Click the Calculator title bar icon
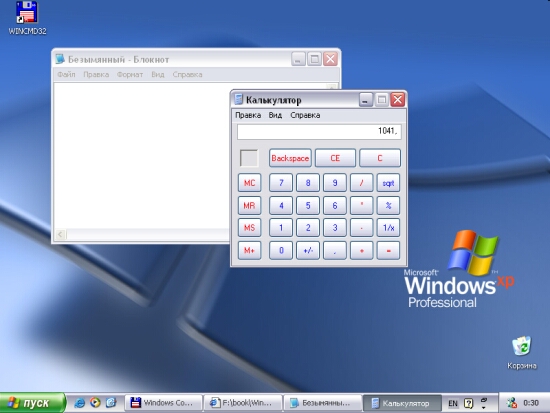Image resolution: width=550 pixels, height=413 pixels. (239, 100)
